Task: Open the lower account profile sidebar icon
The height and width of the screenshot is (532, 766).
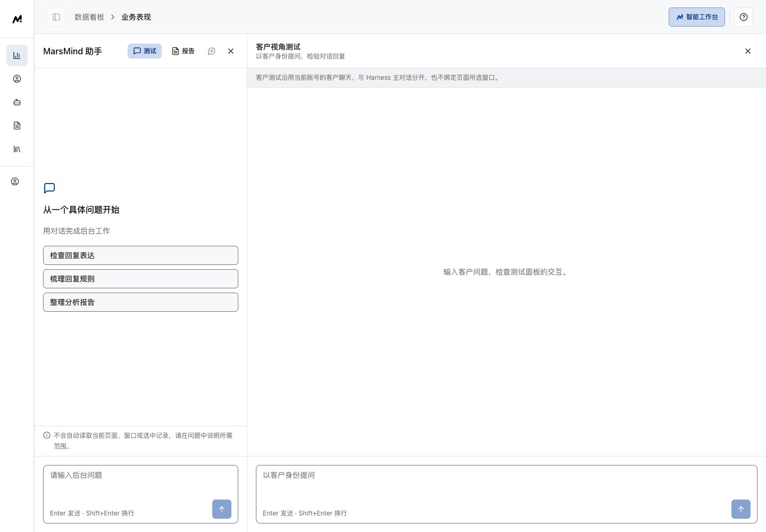Action: coord(15,181)
